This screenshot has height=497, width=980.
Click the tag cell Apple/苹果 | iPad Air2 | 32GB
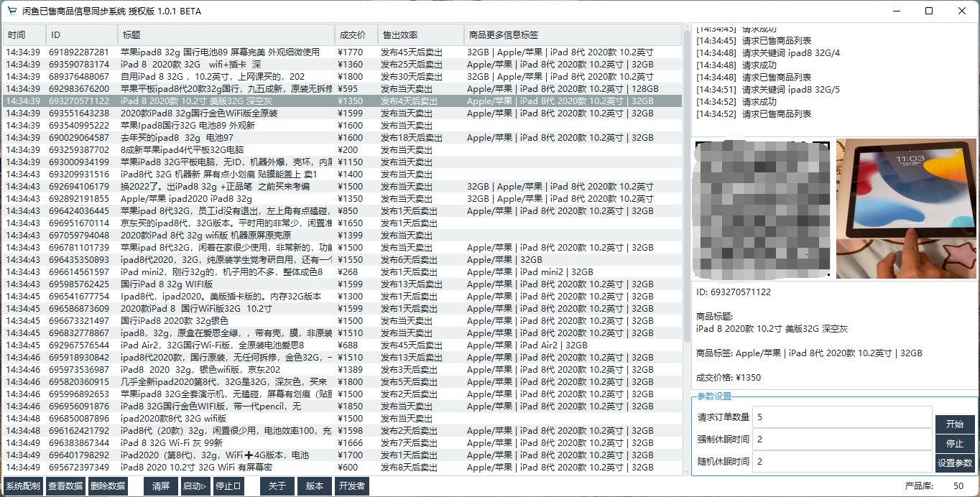pyautogui.click(x=527, y=345)
